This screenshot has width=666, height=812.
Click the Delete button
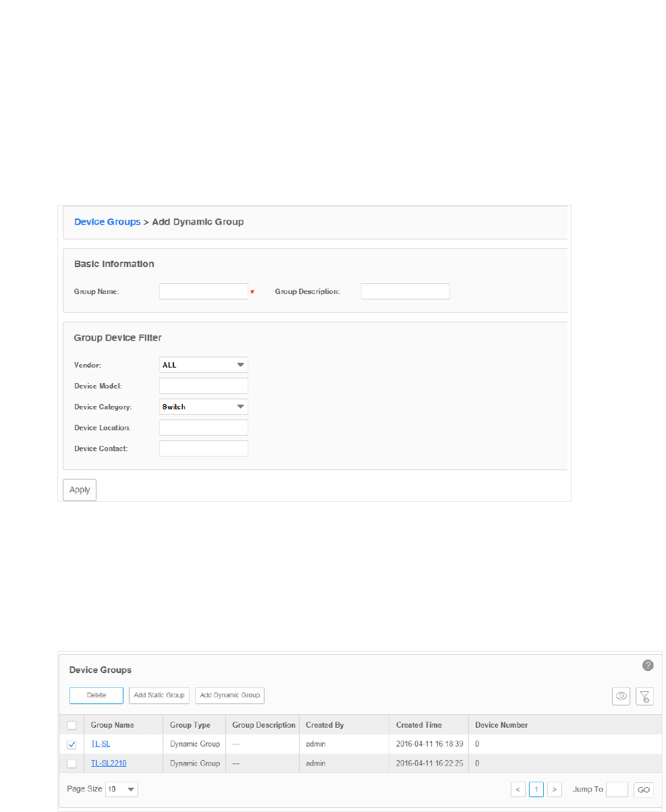pos(96,695)
